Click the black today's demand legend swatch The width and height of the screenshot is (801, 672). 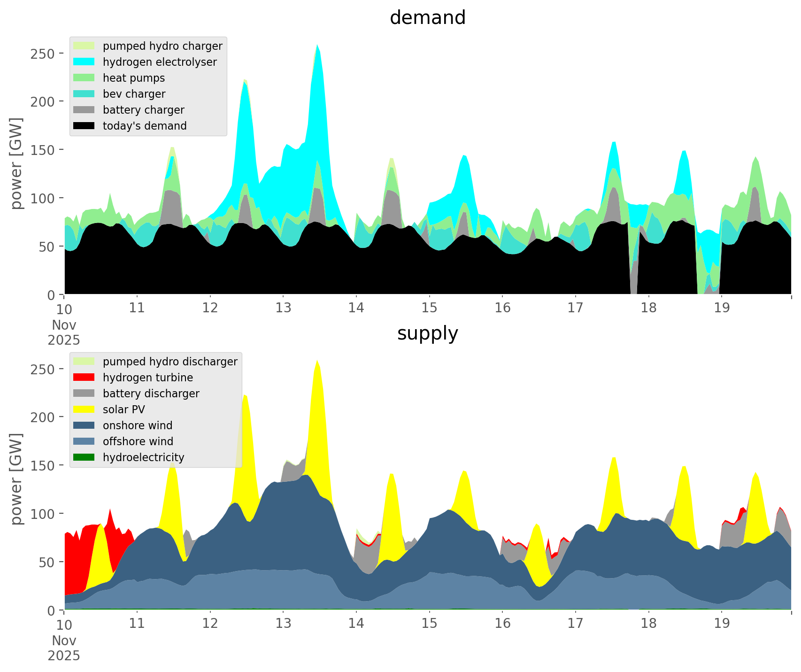(x=84, y=126)
